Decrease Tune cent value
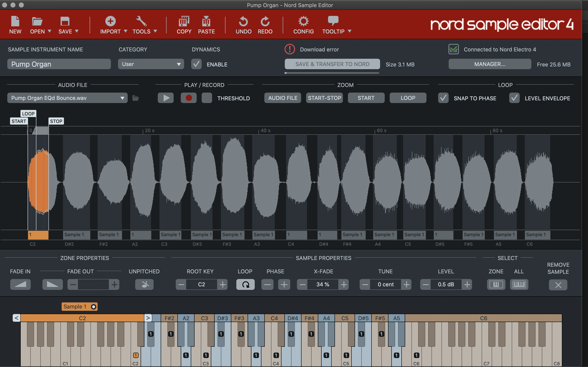588x367 pixels. (365, 284)
